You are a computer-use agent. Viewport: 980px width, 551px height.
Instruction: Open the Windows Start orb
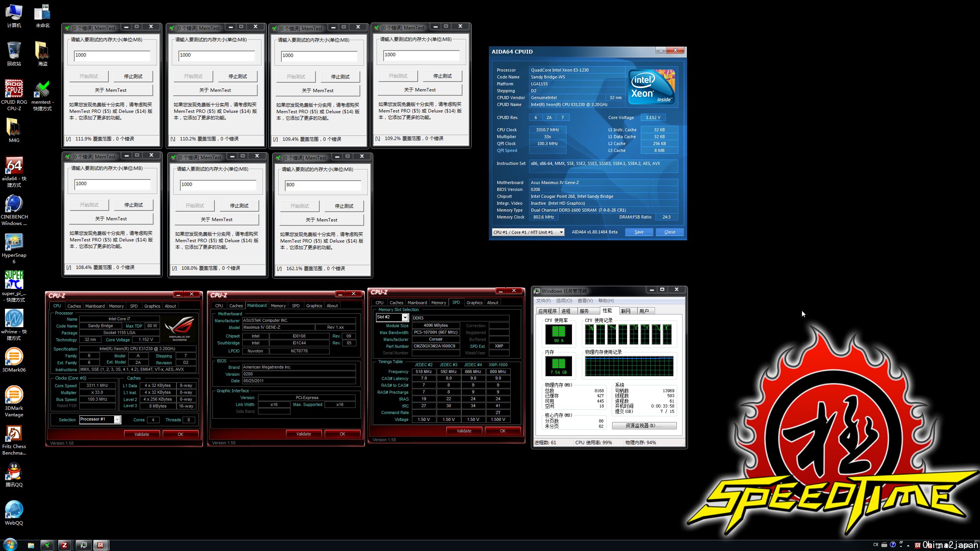click(x=10, y=544)
